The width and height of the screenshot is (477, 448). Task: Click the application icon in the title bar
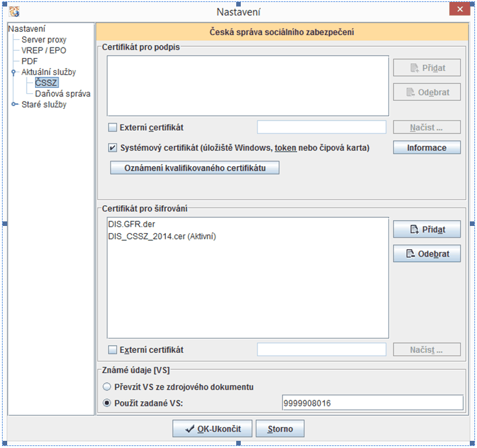(14, 10)
